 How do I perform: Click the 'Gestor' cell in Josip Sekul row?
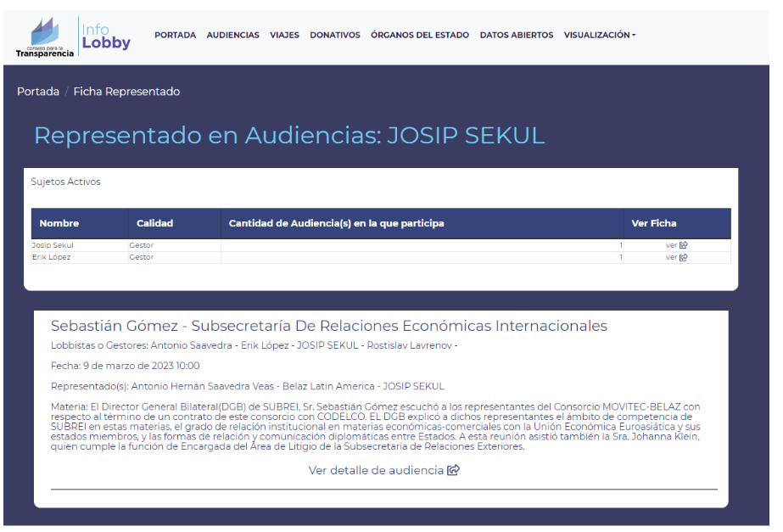coord(174,245)
